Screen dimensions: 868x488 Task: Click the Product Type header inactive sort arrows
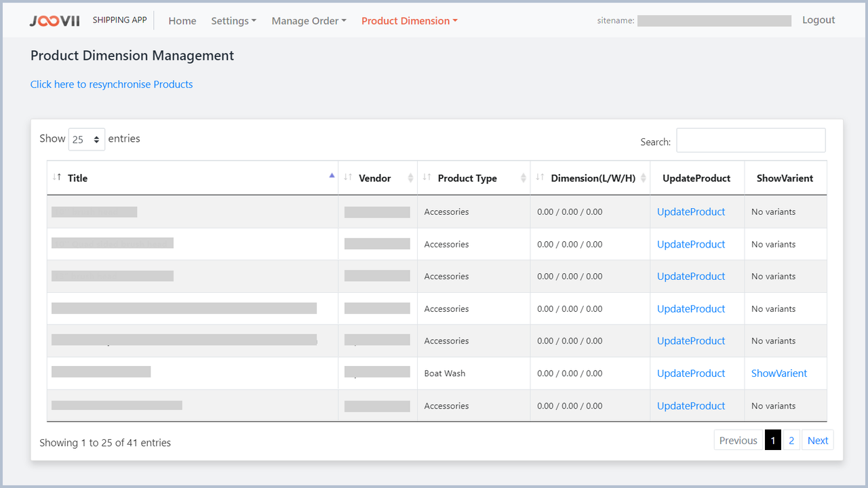pyautogui.click(x=523, y=178)
